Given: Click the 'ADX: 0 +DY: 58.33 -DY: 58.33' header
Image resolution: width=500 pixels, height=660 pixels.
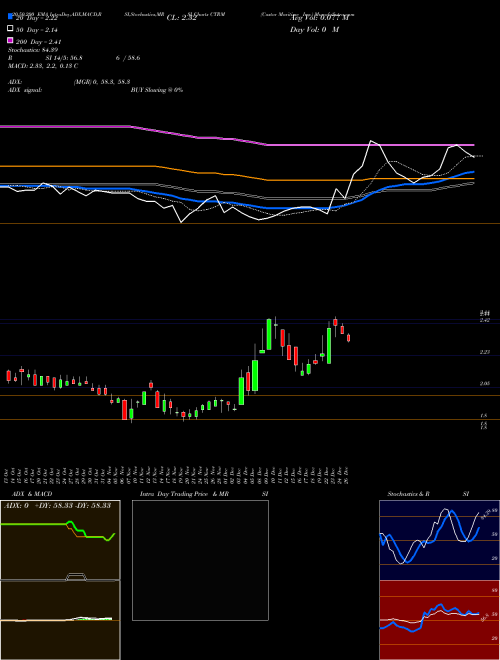Looking at the screenshot, I should point(57,505).
